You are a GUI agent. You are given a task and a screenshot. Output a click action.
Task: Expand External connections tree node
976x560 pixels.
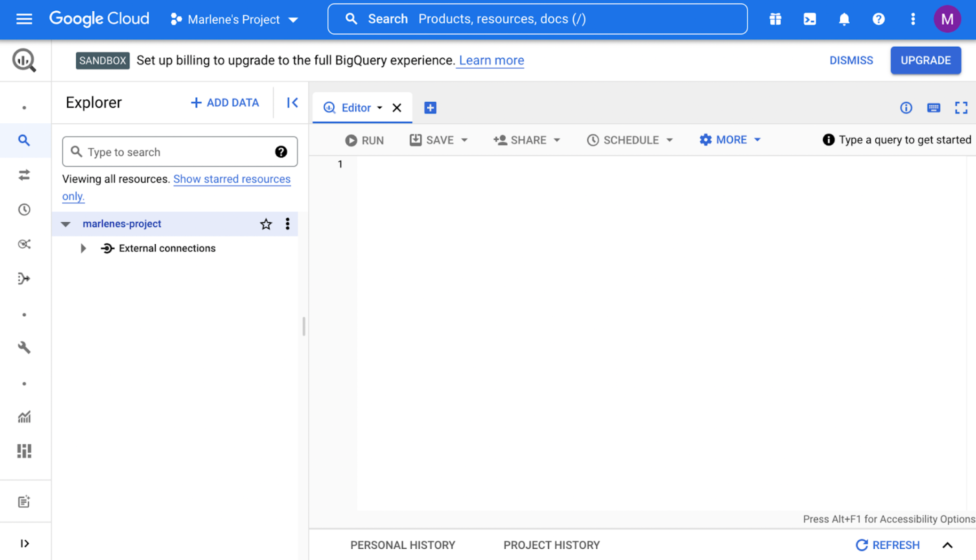(83, 248)
